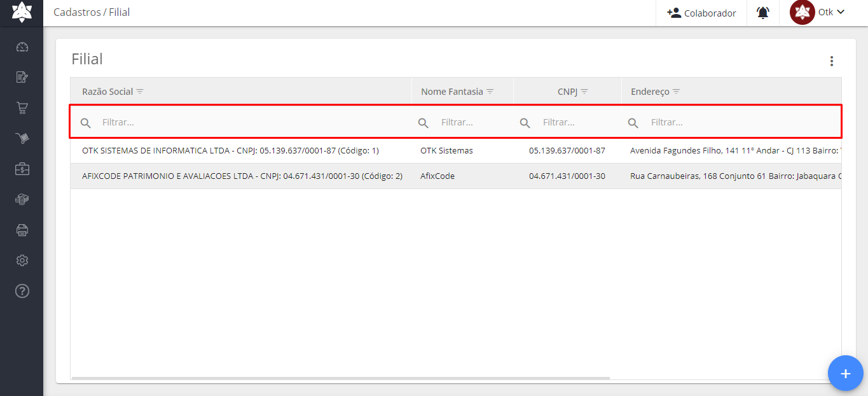Open the settings gear sidebar icon
The image size is (868, 396).
(x=22, y=260)
